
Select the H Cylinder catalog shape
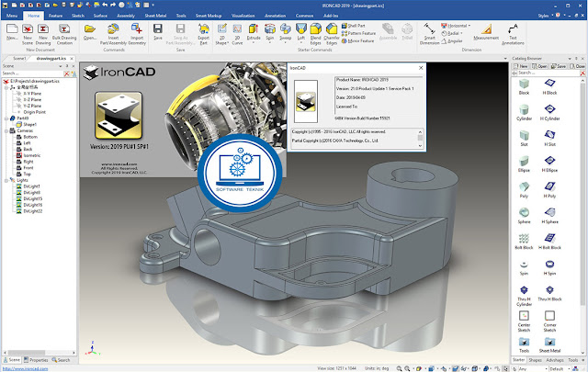549,112
